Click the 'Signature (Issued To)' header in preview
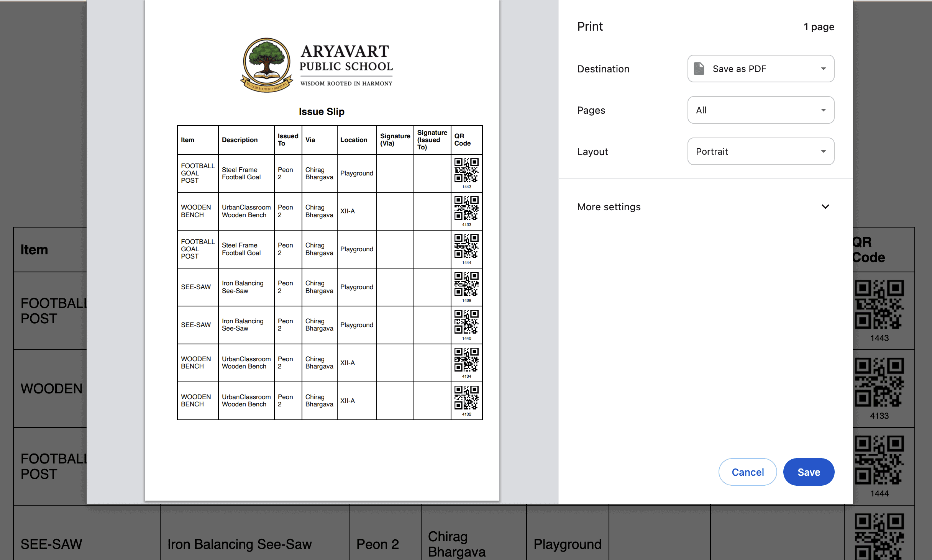The image size is (932, 560). click(432, 140)
